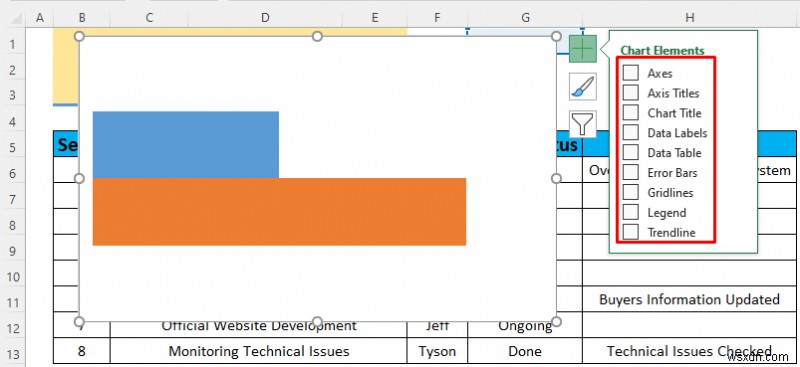Select column D header
The width and height of the screenshot is (800, 367).
pos(265,18)
